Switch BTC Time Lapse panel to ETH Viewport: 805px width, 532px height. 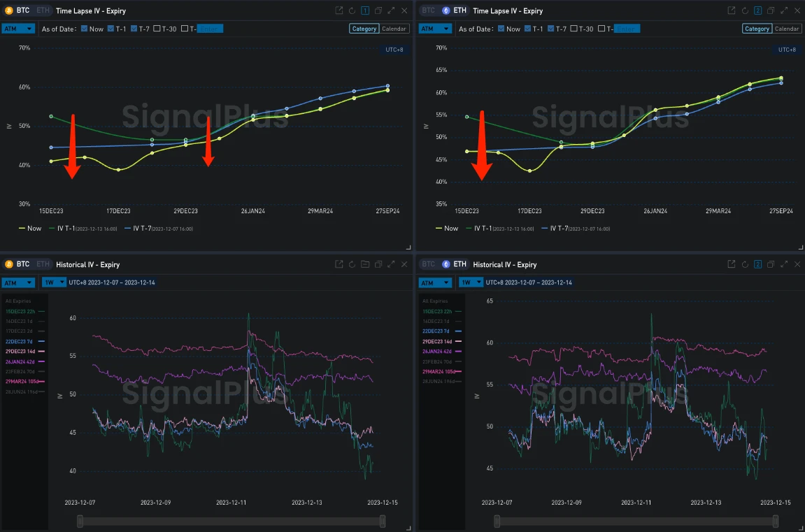(43, 10)
